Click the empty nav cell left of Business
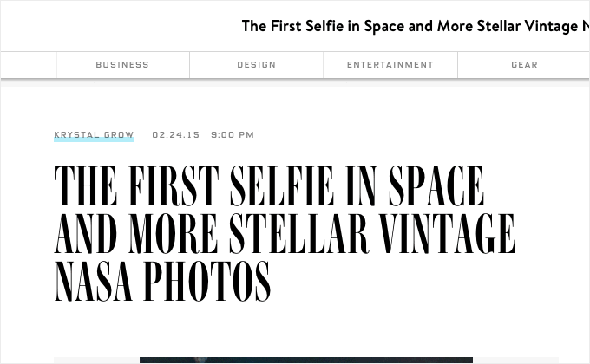 tap(28, 65)
